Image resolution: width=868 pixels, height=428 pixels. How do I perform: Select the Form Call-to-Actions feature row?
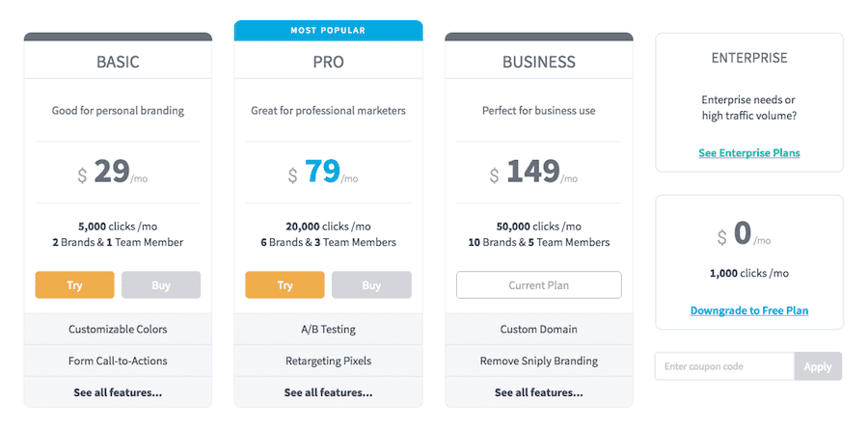coord(118,361)
